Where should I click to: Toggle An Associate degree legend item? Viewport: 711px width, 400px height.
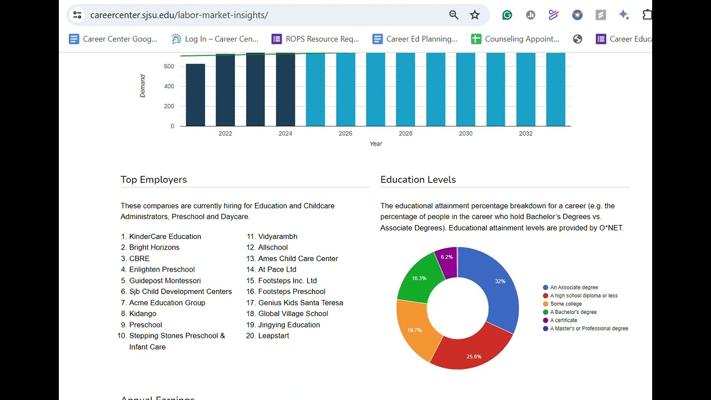570,288
